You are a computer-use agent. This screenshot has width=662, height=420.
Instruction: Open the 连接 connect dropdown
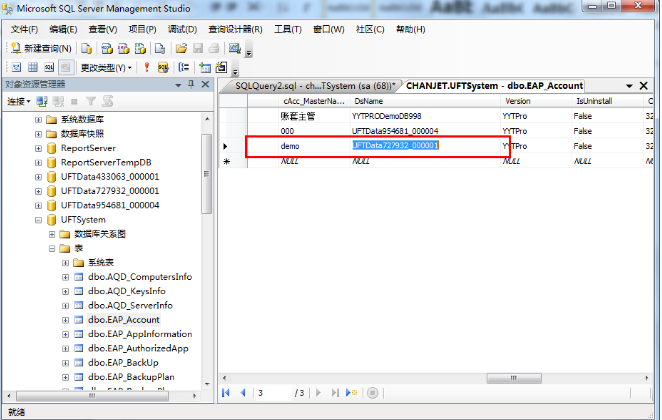[x=19, y=101]
